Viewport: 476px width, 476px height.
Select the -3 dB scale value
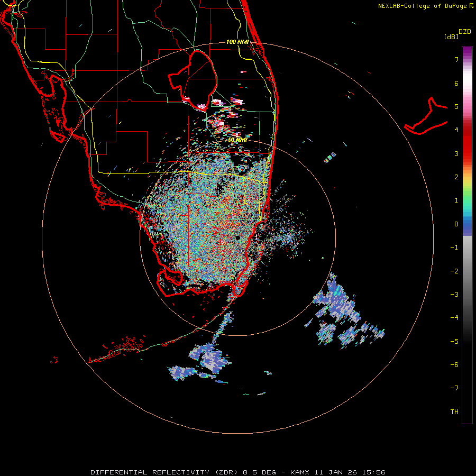point(454,295)
